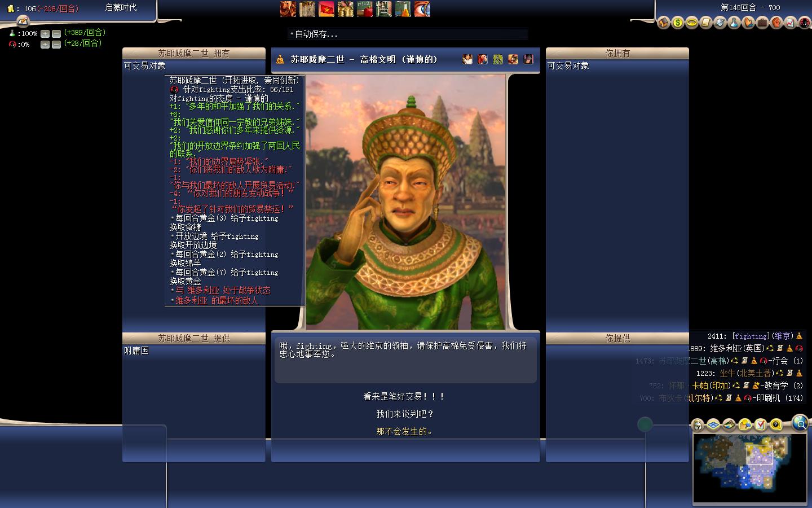Open the Religion Advisor praying hands icon

pos(748,23)
